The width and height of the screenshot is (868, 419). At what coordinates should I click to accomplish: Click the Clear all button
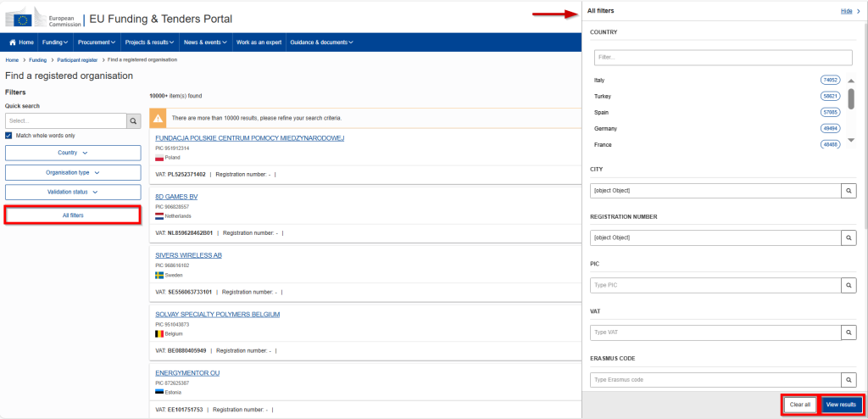(x=800, y=405)
